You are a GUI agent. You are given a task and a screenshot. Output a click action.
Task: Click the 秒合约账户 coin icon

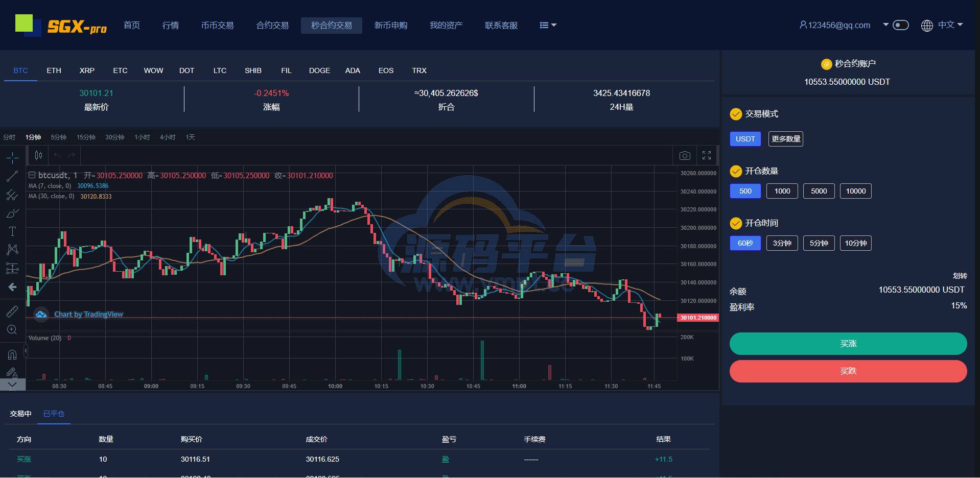pos(826,64)
